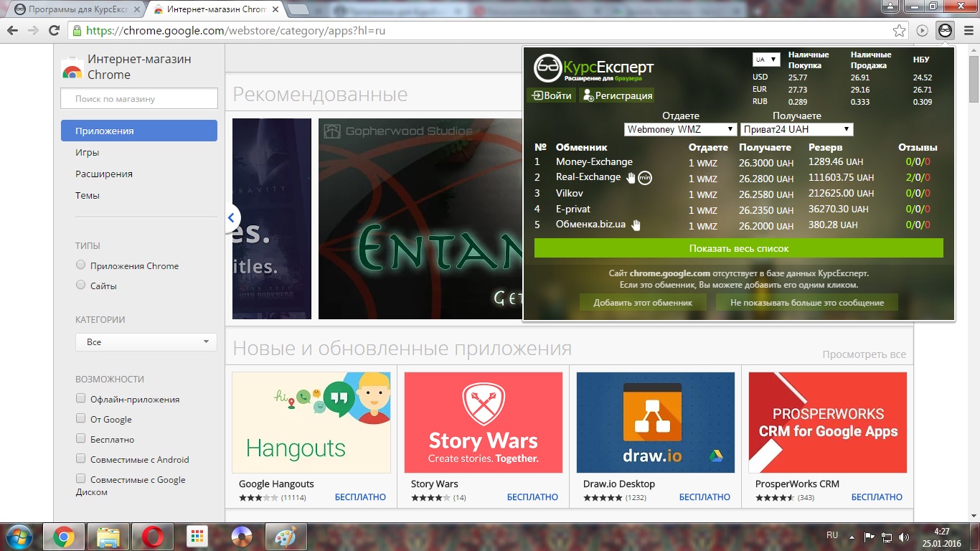The height and width of the screenshot is (551, 980).
Task: Click the address bar URL
Action: point(237,31)
